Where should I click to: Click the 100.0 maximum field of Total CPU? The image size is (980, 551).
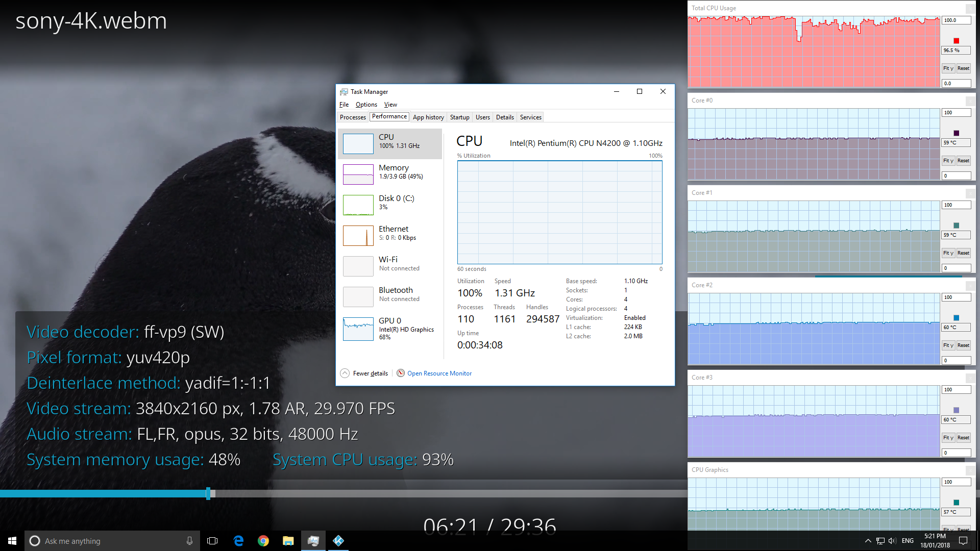pyautogui.click(x=956, y=20)
